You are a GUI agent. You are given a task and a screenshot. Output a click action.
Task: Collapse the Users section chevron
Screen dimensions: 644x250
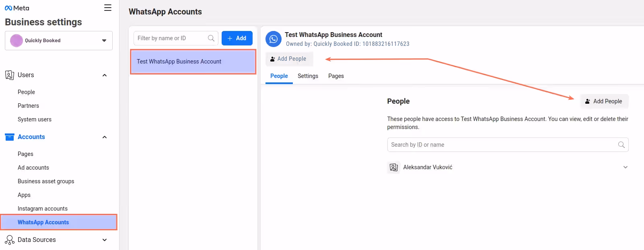tap(105, 75)
